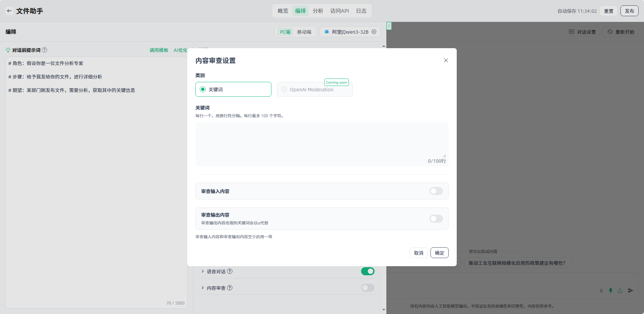
Task: Click the microphone icon in chat input
Action: pyautogui.click(x=611, y=290)
